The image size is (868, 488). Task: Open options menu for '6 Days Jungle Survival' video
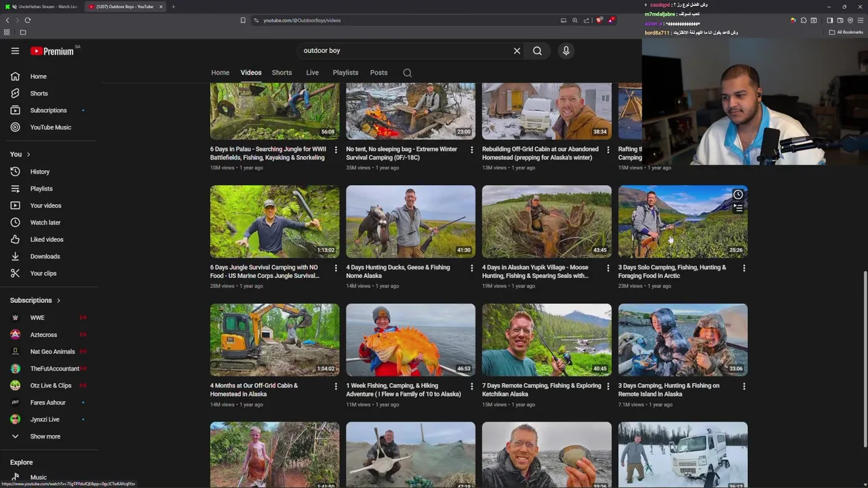(336, 268)
